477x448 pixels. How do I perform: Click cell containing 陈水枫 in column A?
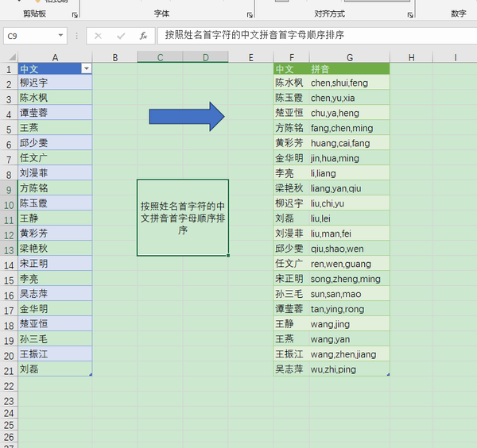click(55, 98)
